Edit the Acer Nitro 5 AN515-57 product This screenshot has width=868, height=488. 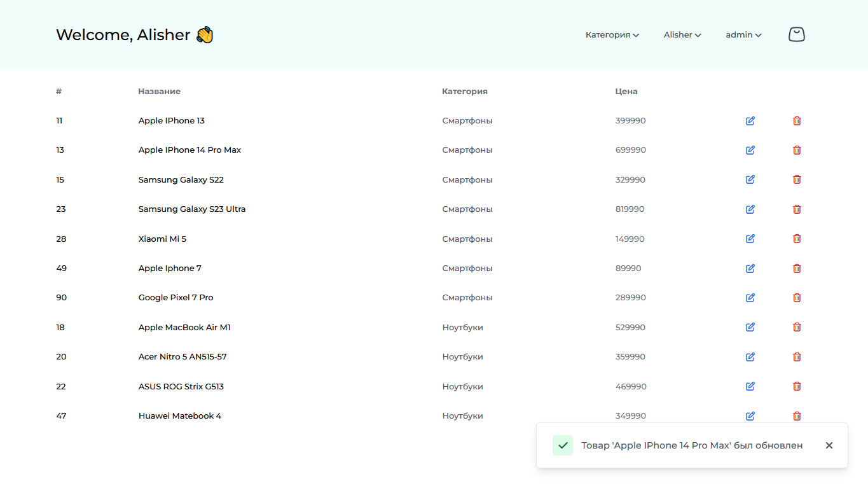(750, 356)
